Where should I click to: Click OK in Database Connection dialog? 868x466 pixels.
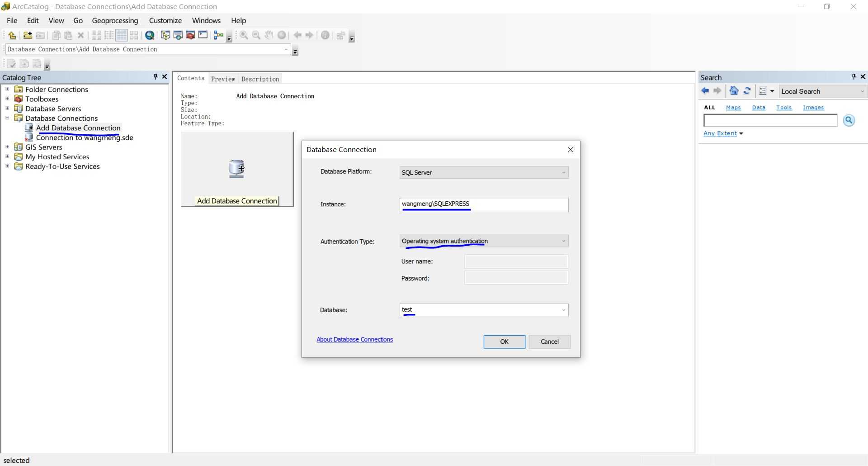[505, 342]
